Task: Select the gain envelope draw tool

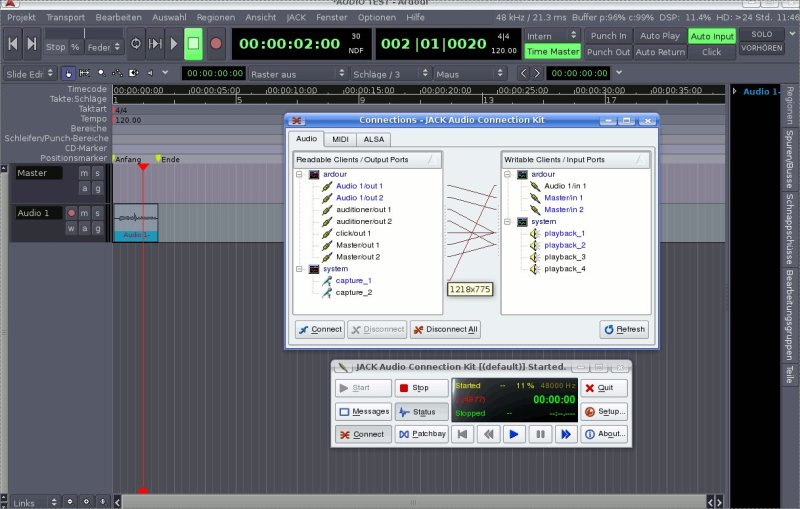Action: pyautogui.click(x=117, y=73)
